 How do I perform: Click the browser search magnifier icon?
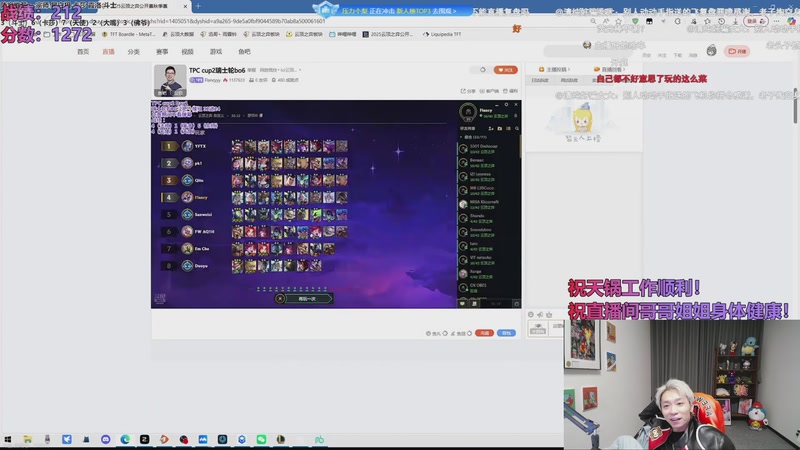[593, 21]
